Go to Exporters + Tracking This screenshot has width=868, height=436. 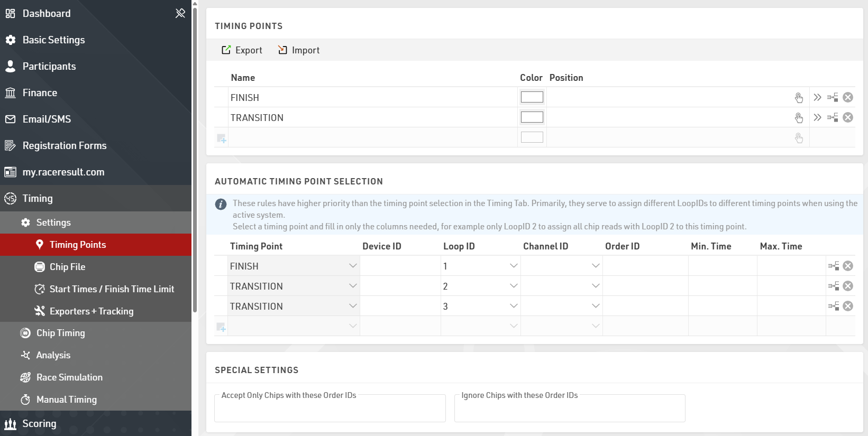click(x=91, y=311)
